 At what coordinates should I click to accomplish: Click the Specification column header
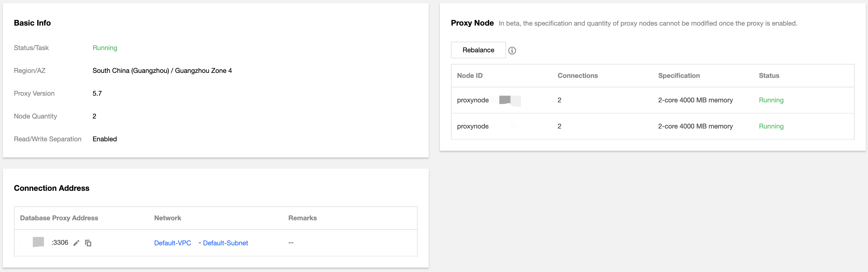[x=679, y=76]
